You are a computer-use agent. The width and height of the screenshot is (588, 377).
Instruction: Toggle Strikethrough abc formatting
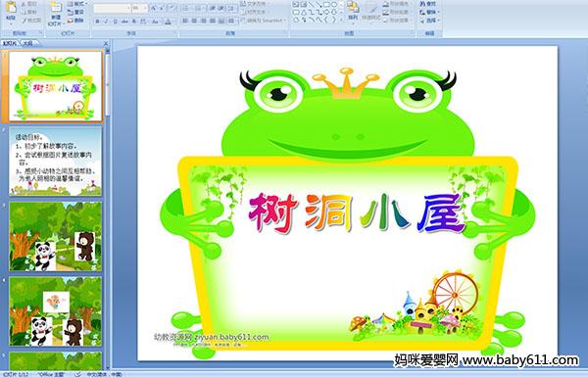124,22
